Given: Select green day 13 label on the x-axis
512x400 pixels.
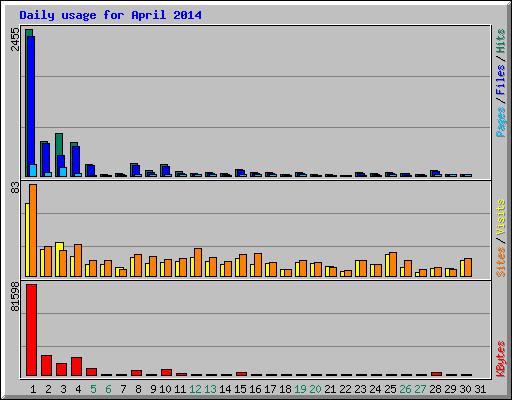Looking at the screenshot, I should 210,389.
